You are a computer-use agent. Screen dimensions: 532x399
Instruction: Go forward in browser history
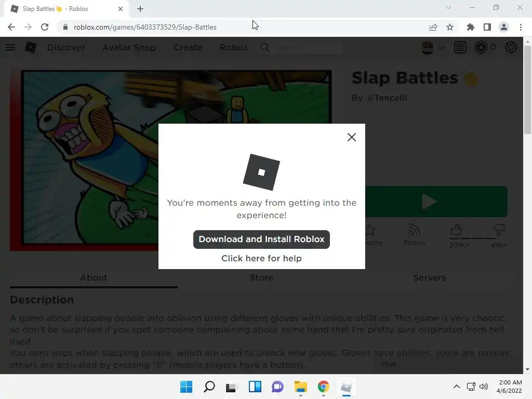coord(28,27)
